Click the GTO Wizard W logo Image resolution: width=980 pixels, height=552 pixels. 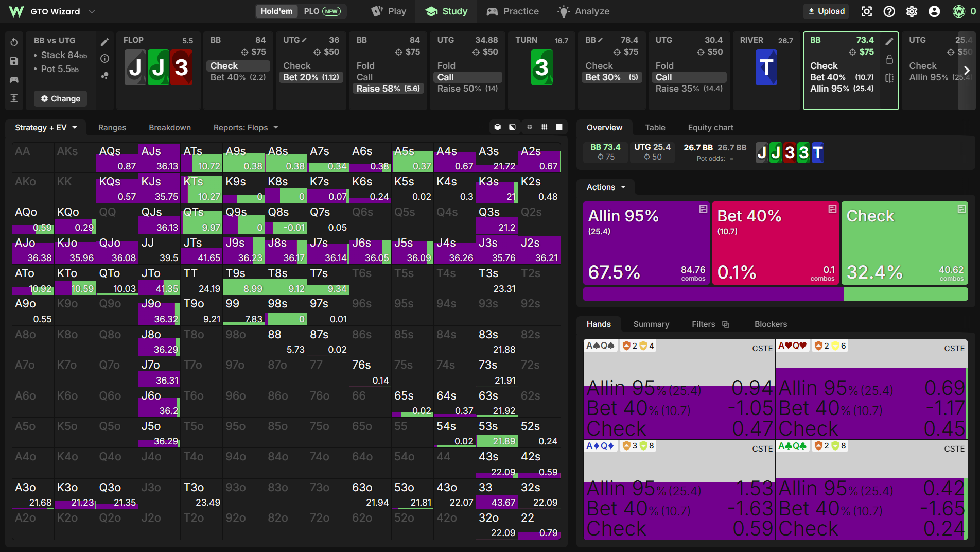click(16, 11)
